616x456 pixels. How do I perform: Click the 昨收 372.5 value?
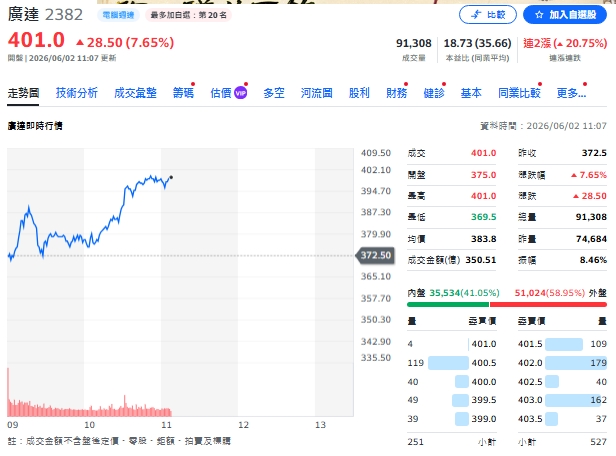[x=594, y=153]
